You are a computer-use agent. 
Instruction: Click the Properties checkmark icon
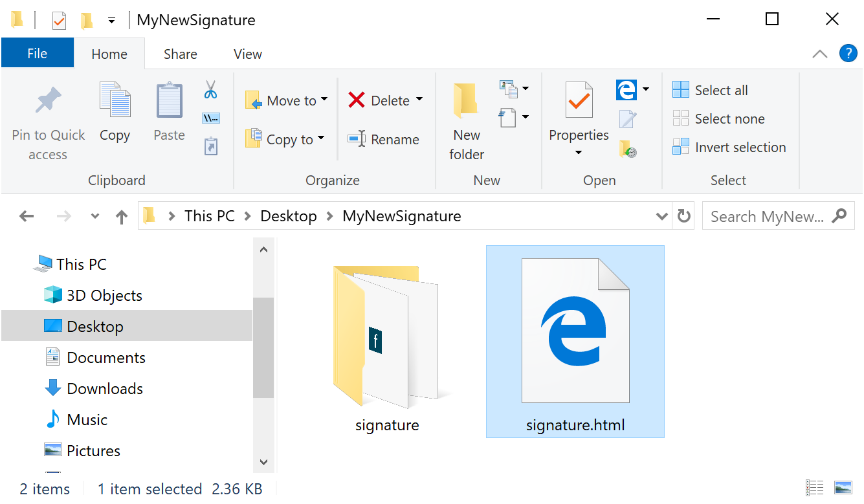click(x=579, y=100)
